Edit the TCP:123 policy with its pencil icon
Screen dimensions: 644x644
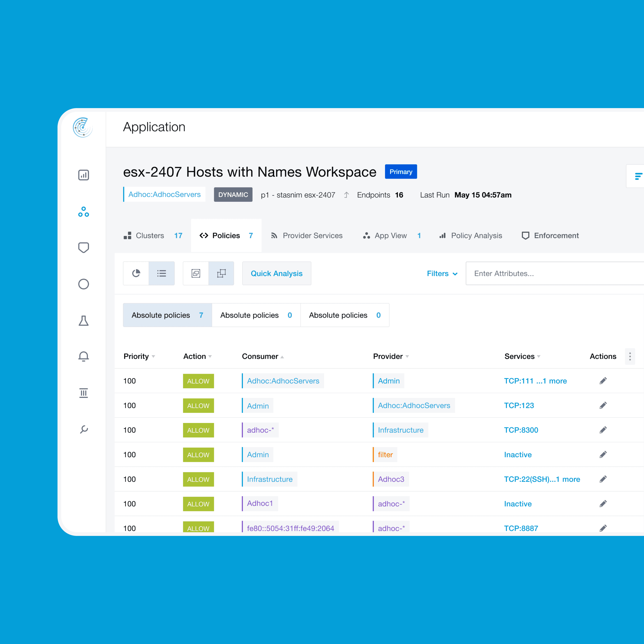tap(603, 405)
